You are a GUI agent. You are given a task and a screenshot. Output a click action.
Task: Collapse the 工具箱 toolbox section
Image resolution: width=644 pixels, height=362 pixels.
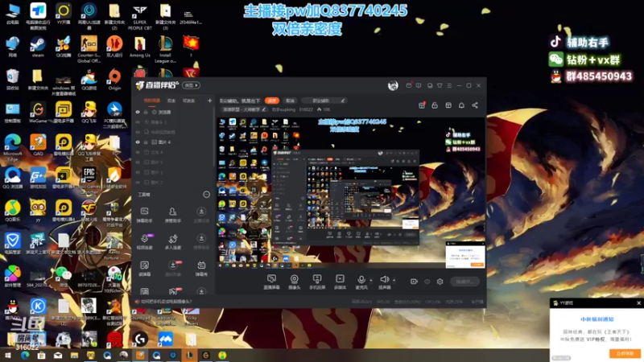point(206,195)
